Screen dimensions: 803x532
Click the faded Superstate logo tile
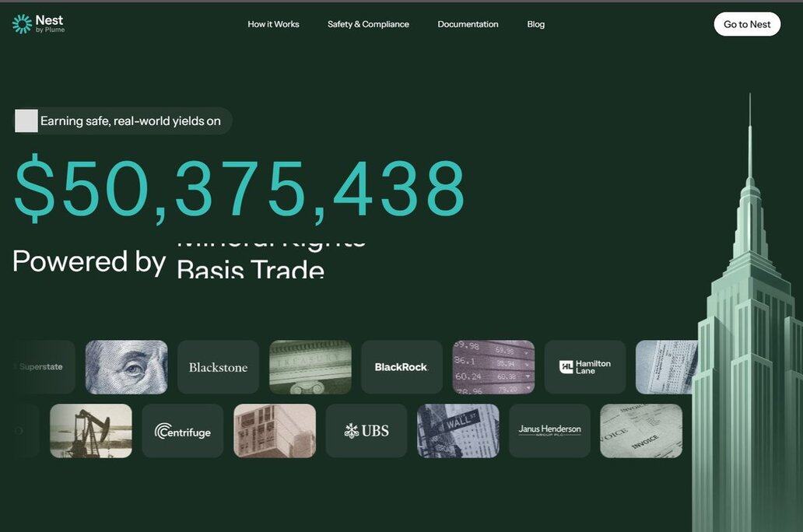pos(41,367)
